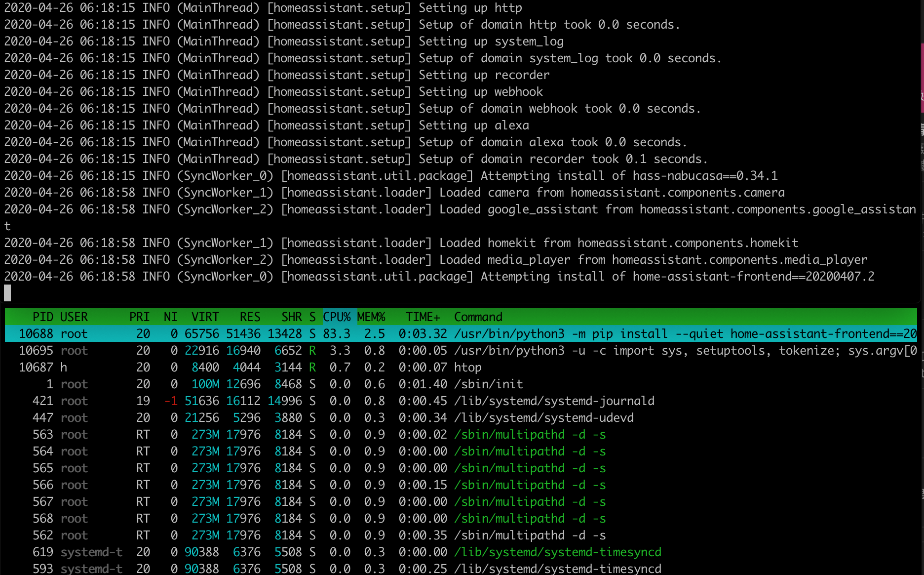
Task: Select multipathd thread with PID 565
Action: [461, 468]
